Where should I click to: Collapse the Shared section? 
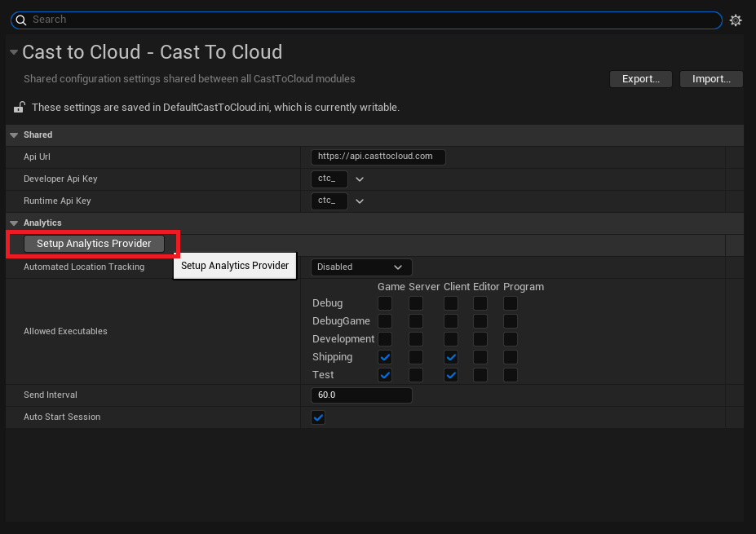coord(13,135)
